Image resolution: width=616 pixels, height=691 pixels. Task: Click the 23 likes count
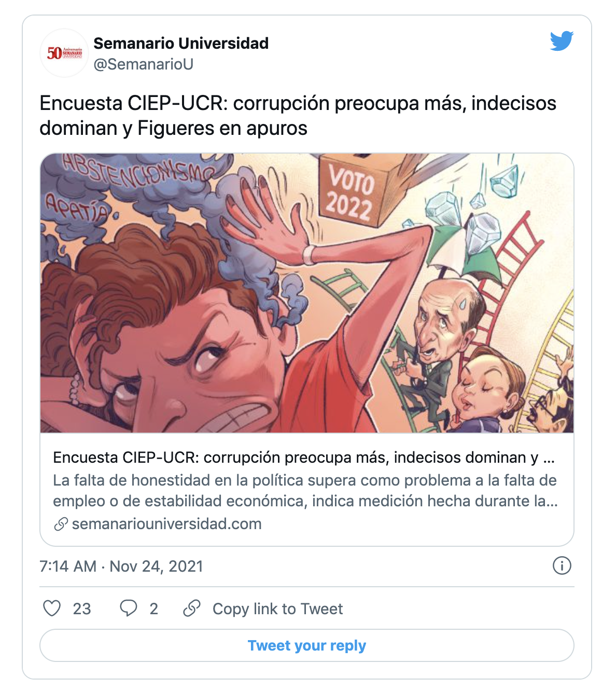pyautogui.click(x=82, y=609)
